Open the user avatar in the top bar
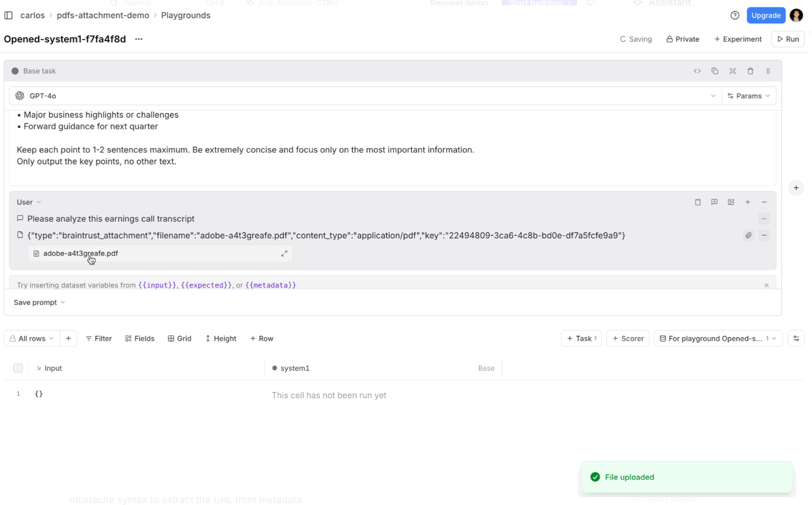Image resolution: width=812 pixels, height=505 pixels. tap(796, 15)
